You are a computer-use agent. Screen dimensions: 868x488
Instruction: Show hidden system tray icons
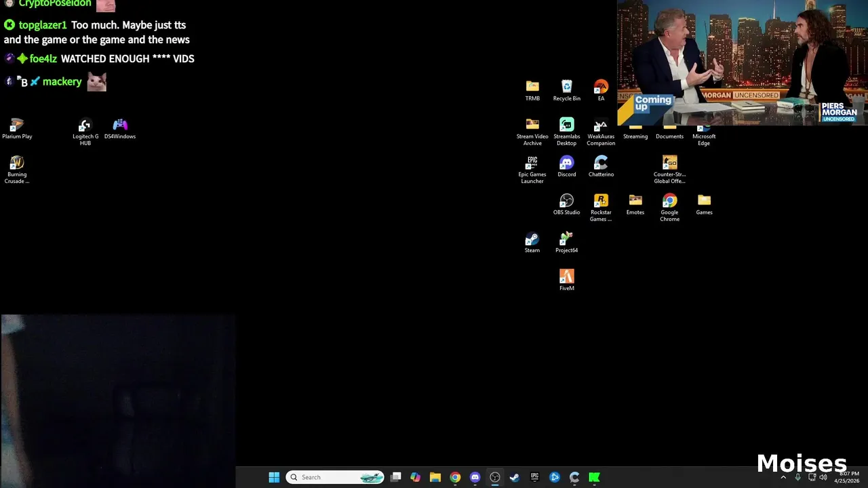coord(783,477)
